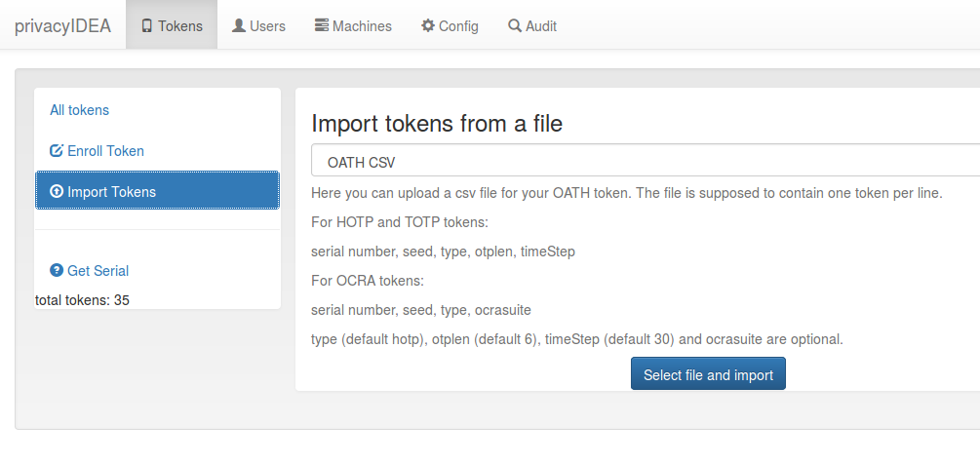
Task: Click the magnifier icon beside Audit
Action: (515, 25)
